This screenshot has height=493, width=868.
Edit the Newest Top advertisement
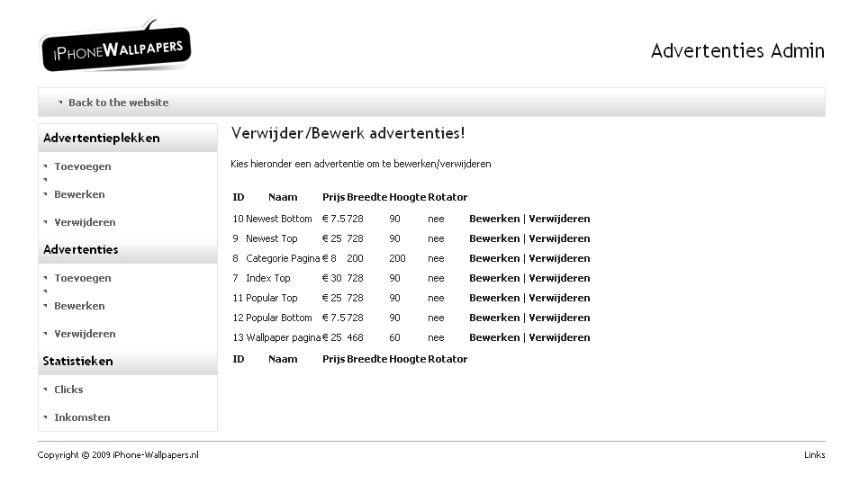pyautogui.click(x=494, y=238)
